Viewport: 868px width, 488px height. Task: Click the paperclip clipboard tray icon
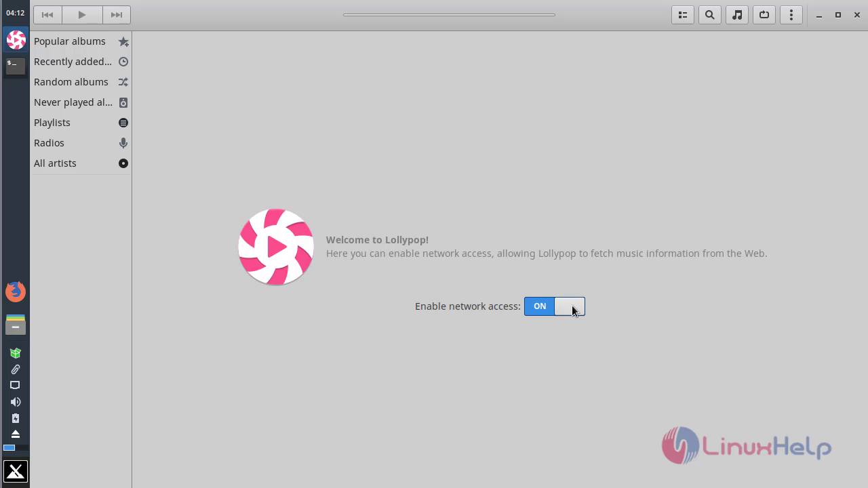click(15, 369)
